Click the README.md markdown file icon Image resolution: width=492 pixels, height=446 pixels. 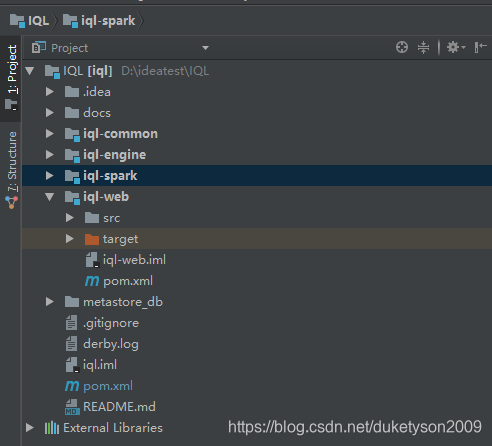pyautogui.click(x=72, y=407)
